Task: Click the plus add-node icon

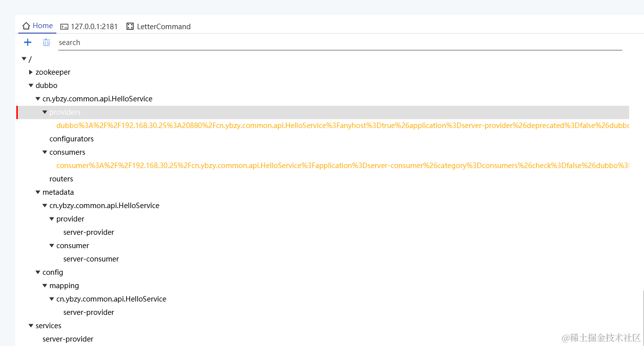Action: (x=28, y=43)
